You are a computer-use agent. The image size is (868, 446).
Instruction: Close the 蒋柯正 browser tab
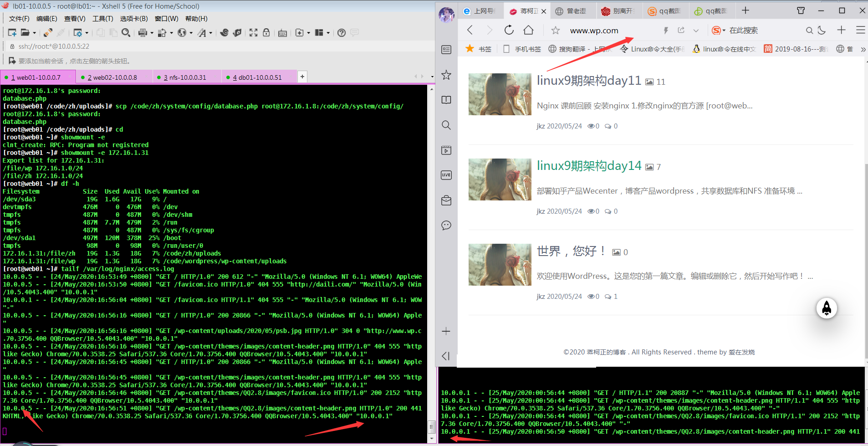pyautogui.click(x=544, y=11)
